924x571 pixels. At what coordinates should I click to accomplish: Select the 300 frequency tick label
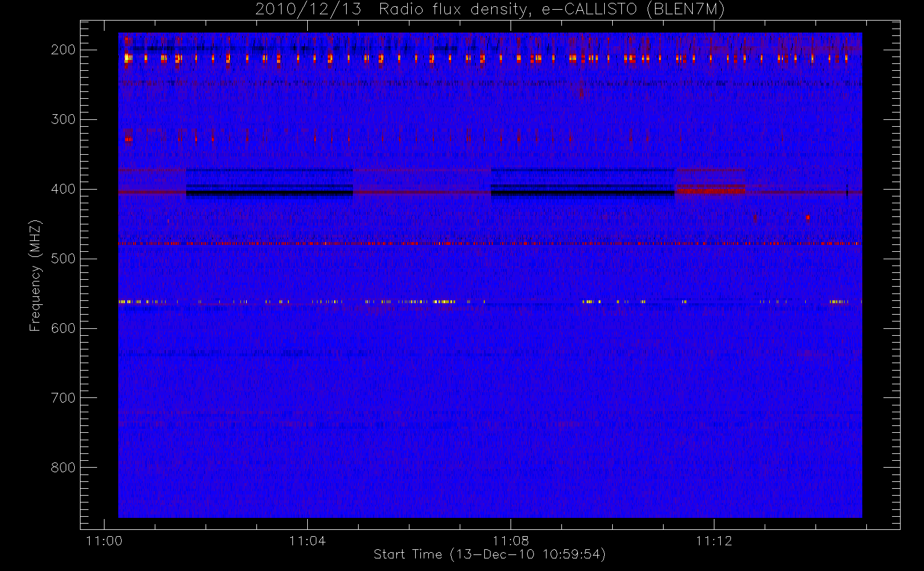click(x=63, y=119)
